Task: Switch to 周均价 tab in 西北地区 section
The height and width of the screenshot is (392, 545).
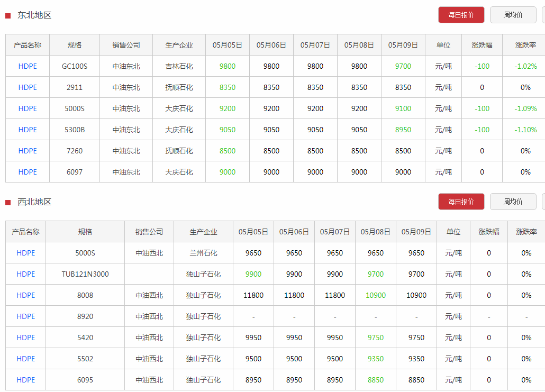Action: click(x=513, y=202)
